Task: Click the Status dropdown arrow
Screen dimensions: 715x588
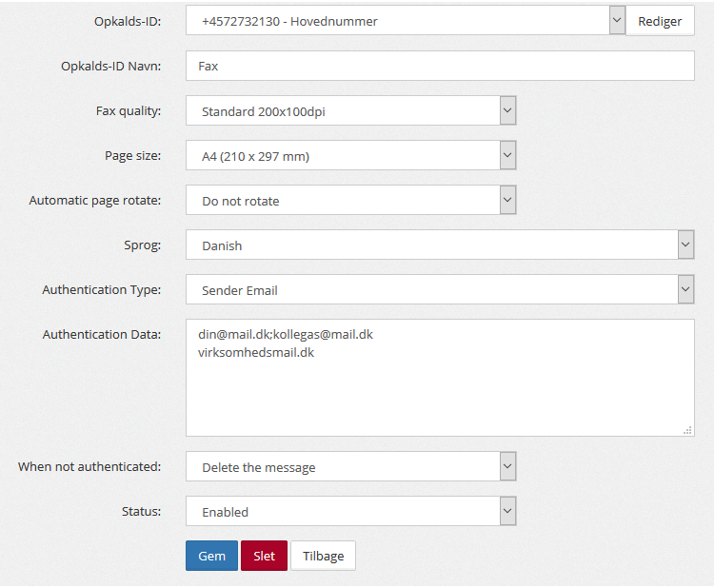Action: pos(507,511)
